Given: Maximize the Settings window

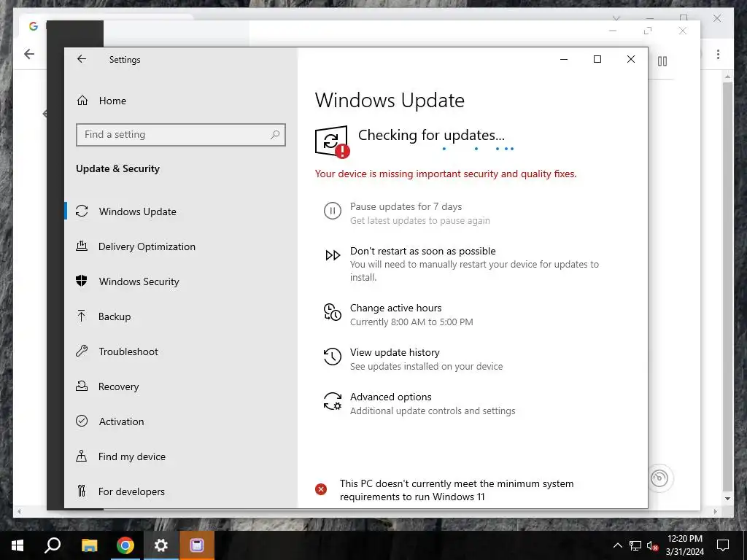Looking at the screenshot, I should click(x=597, y=59).
